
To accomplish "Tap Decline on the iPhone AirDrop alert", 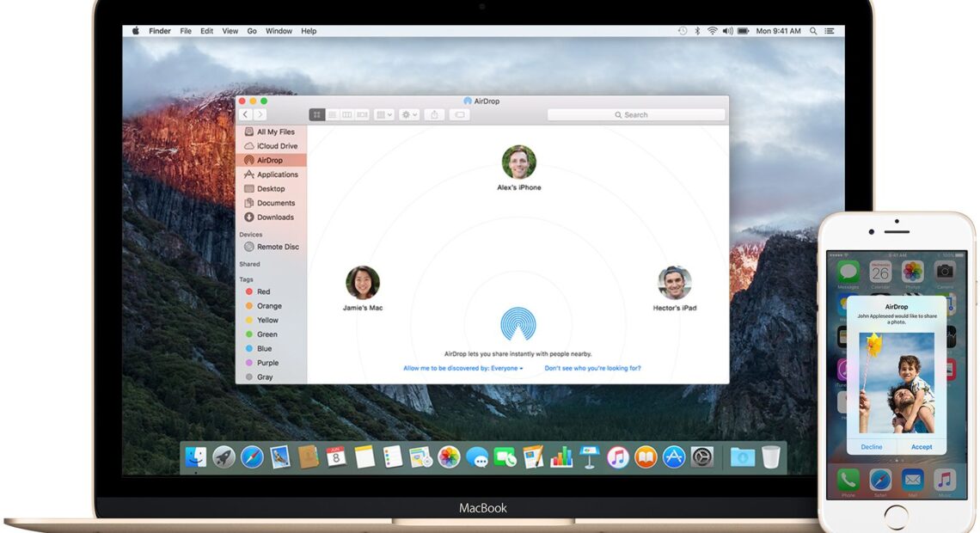I will click(871, 447).
